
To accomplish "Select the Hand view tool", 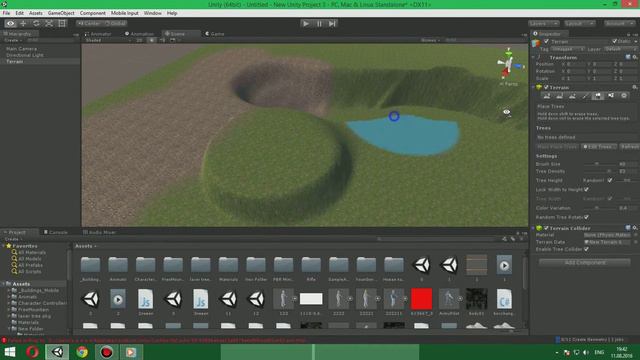I will pyautogui.click(x=10, y=24).
